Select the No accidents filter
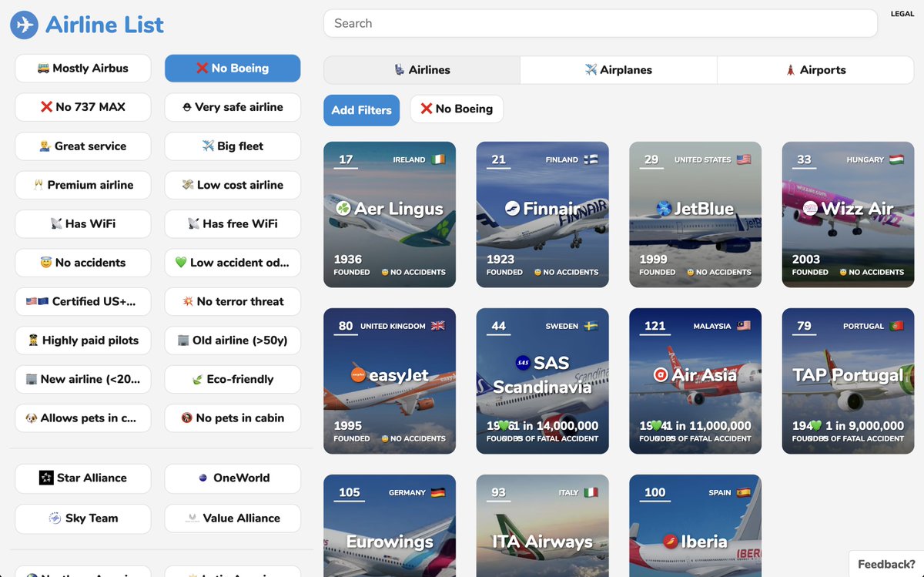Image resolution: width=924 pixels, height=577 pixels. (x=83, y=263)
